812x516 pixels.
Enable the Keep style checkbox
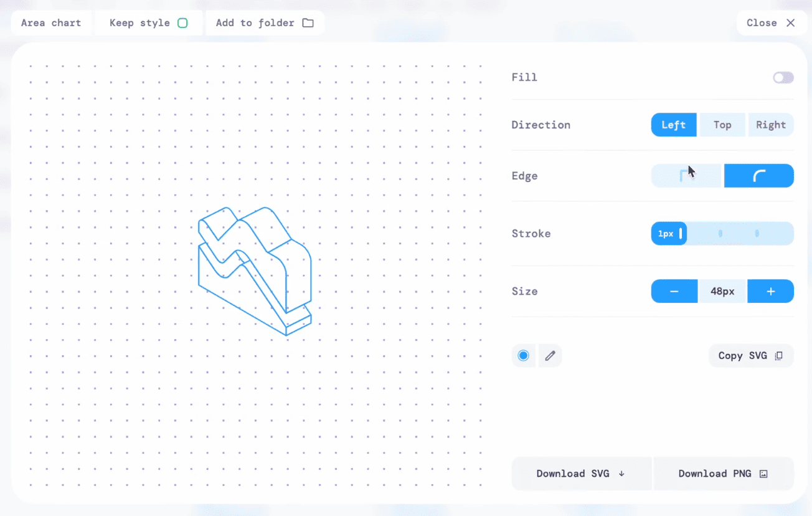tap(182, 23)
